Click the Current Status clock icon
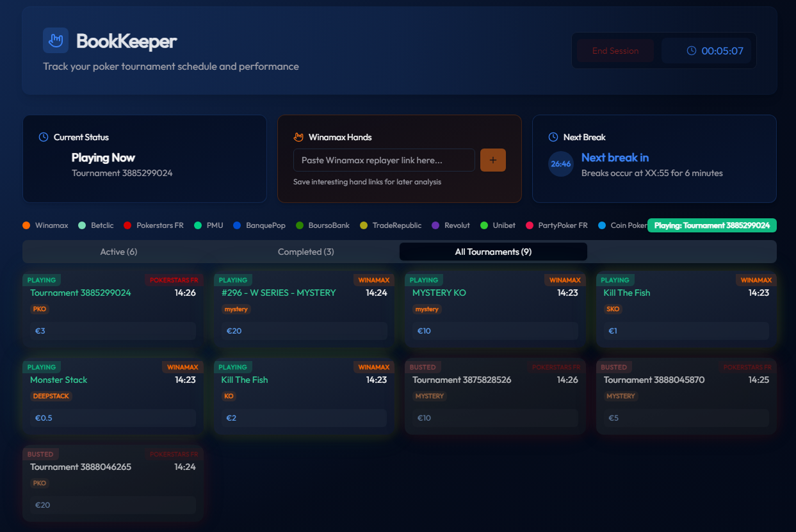This screenshot has height=532, width=796. click(44, 137)
